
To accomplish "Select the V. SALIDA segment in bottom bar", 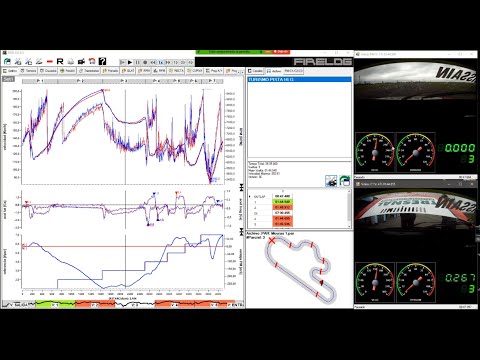I will click(x=19, y=304).
